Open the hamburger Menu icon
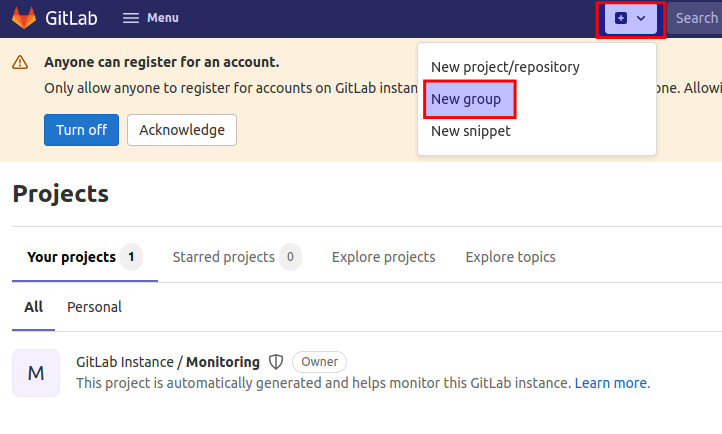 coord(131,18)
